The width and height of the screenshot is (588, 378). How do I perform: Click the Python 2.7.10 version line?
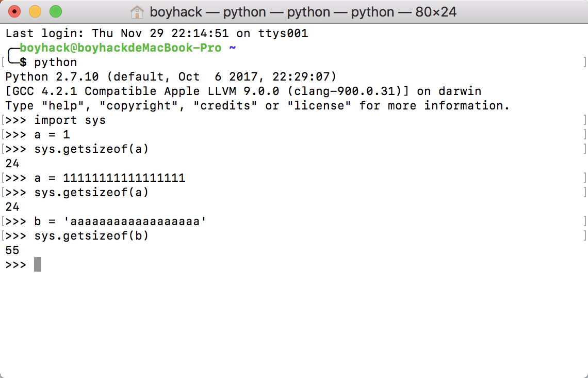point(171,77)
